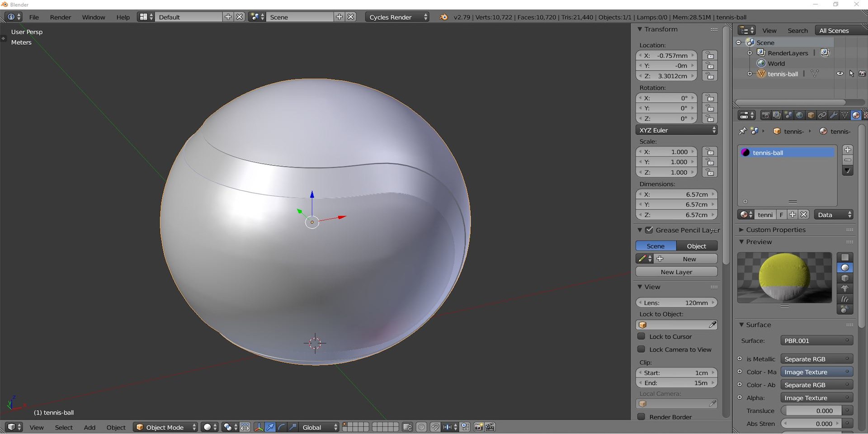Open the Render properties tab (camera icon)
This screenshot has width=868, height=434.
(x=765, y=115)
